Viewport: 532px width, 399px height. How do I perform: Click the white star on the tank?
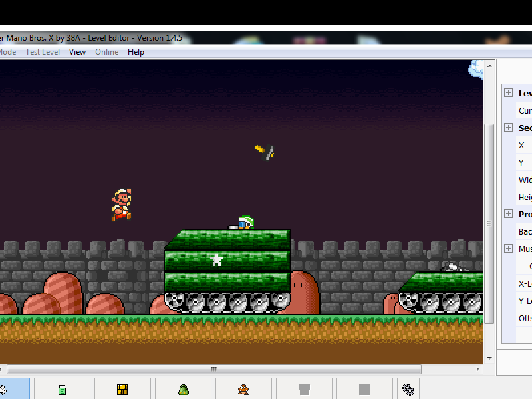[217, 260]
